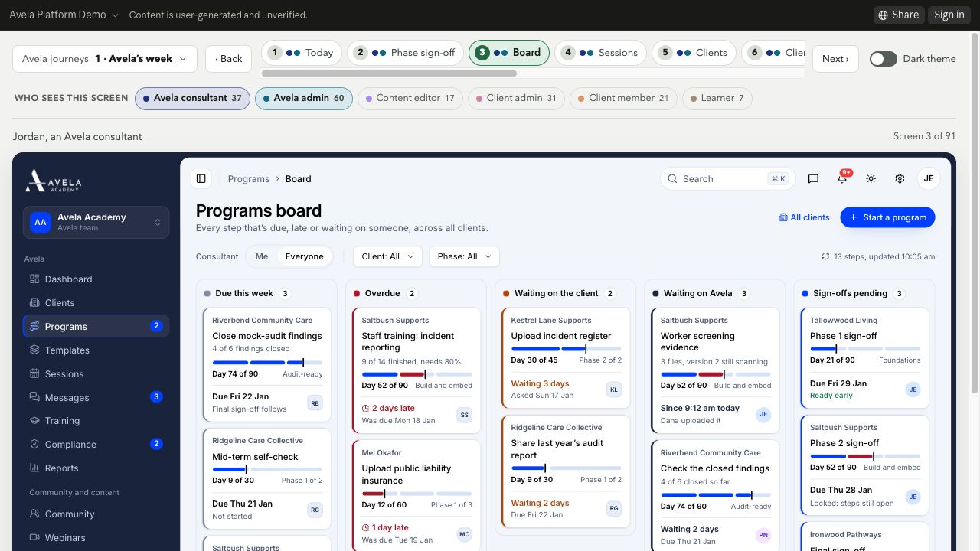Image resolution: width=980 pixels, height=551 pixels.
Task: Toggle the Content editor role chip
Action: click(x=410, y=98)
